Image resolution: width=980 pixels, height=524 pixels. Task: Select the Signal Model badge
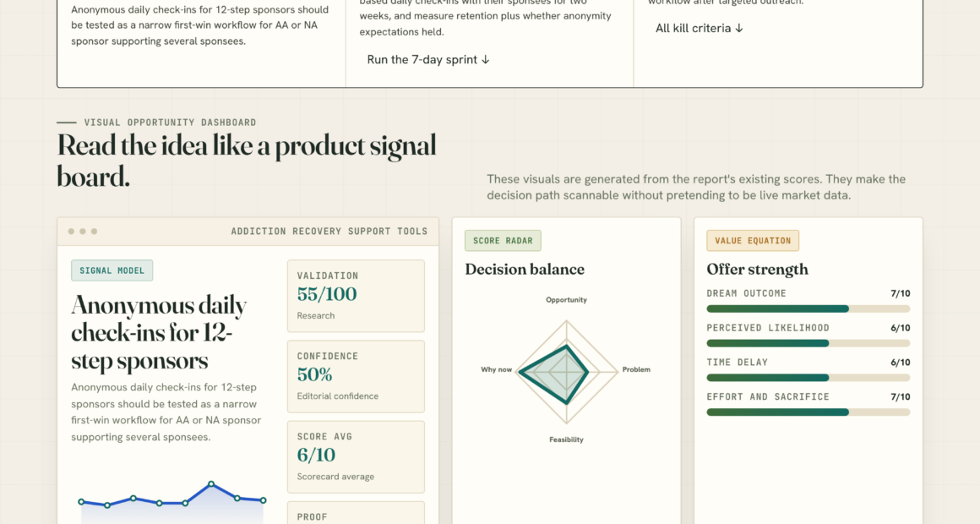(112, 270)
